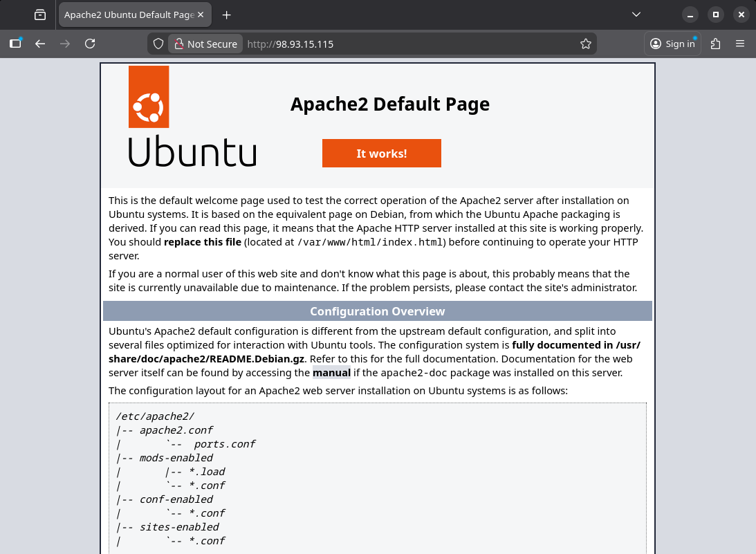Select the Apache2 Ubuntu Default Page tab
The width and height of the screenshot is (756, 554).
click(x=125, y=14)
